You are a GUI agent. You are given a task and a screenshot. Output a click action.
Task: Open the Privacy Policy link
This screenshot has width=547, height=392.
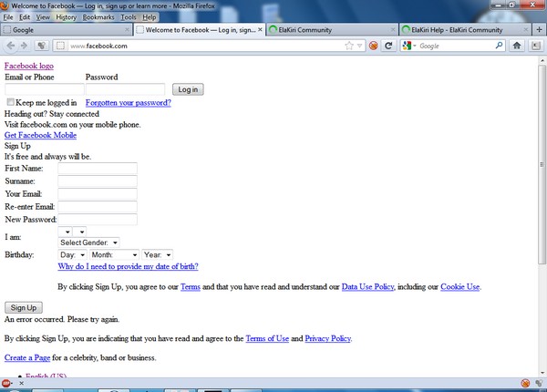[x=328, y=338]
